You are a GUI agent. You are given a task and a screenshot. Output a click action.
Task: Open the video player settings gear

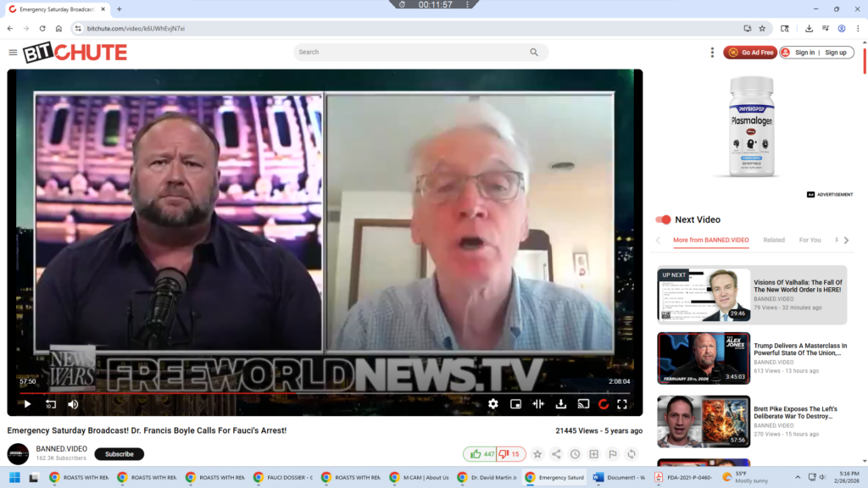pyautogui.click(x=492, y=404)
